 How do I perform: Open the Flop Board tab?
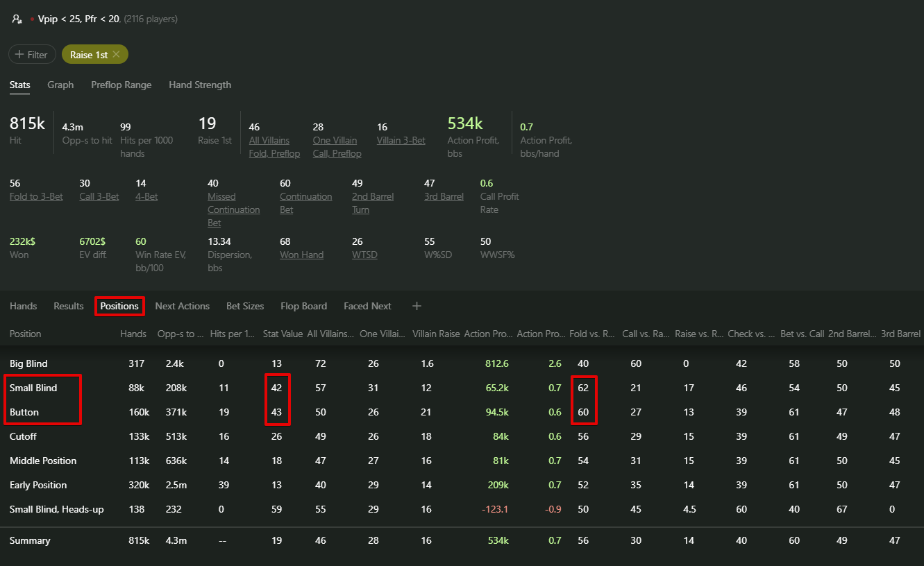coord(303,306)
